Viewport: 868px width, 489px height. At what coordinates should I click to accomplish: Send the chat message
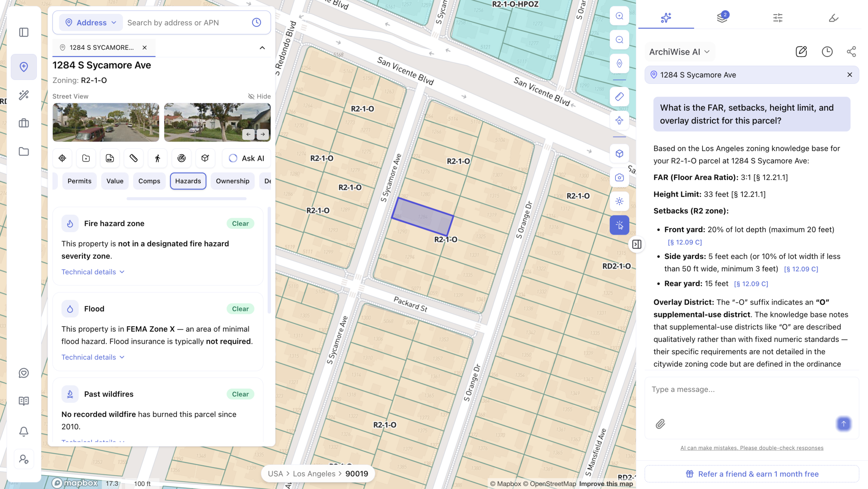tap(844, 424)
